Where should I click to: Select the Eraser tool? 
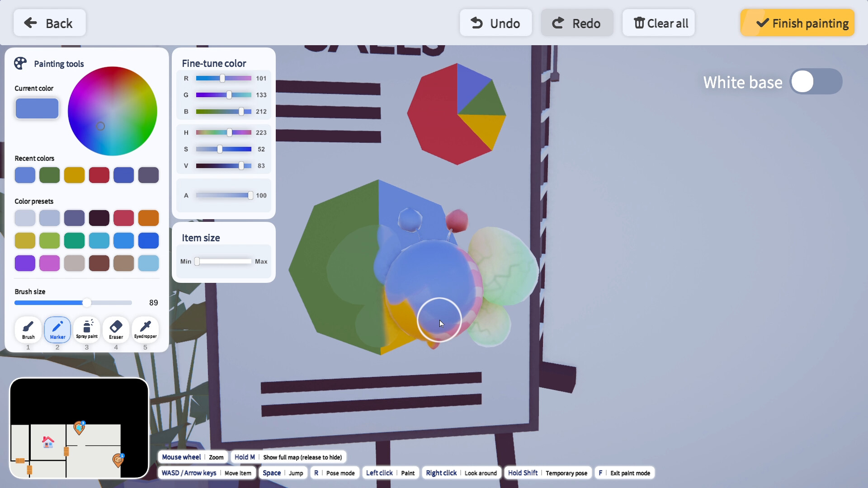(116, 329)
